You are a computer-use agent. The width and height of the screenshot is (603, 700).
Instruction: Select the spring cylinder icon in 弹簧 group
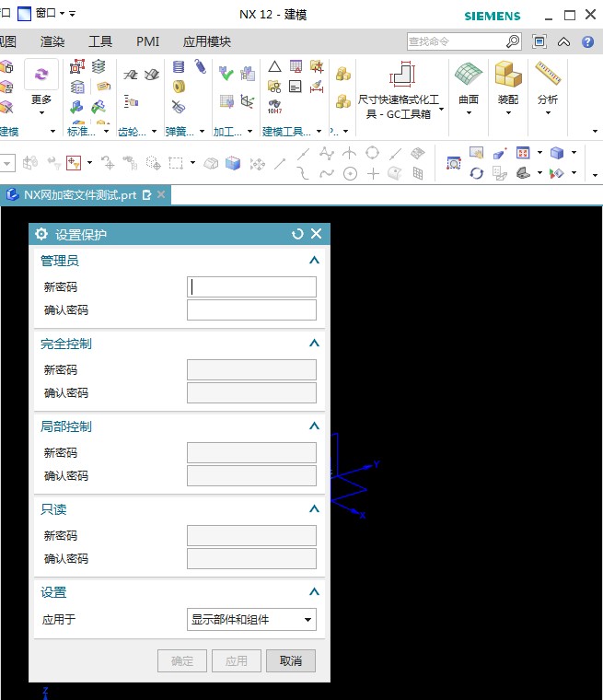pyautogui.click(x=179, y=67)
